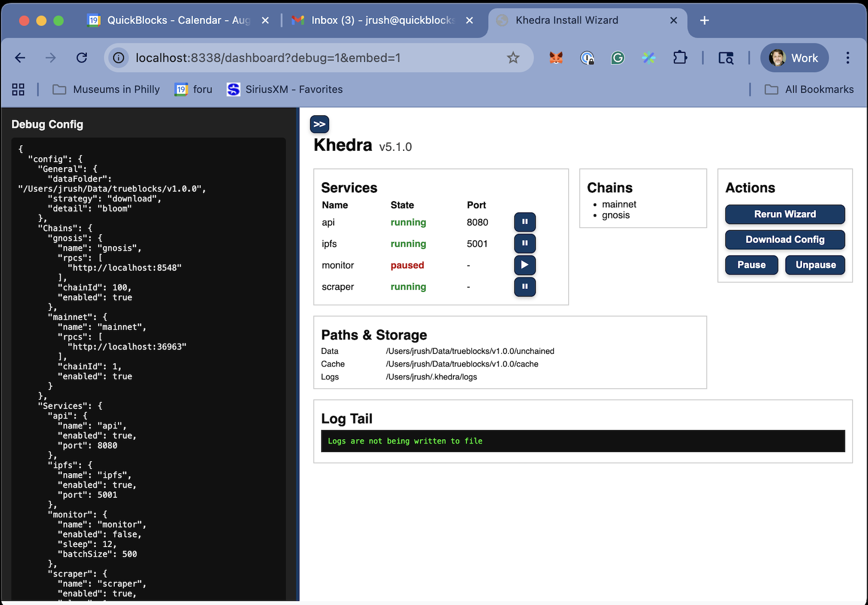Open the password manager extension icon
Image resolution: width=868 pixels, height=605 pixels.
point(587,58)
